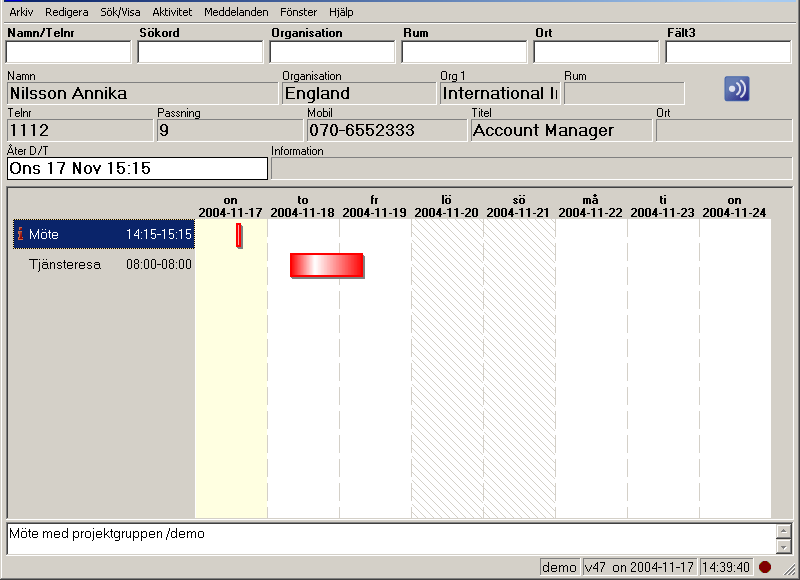The width and height of the screenshot is (800, 580).
Task: Click the Organisation search input
Action: [332, 52]
